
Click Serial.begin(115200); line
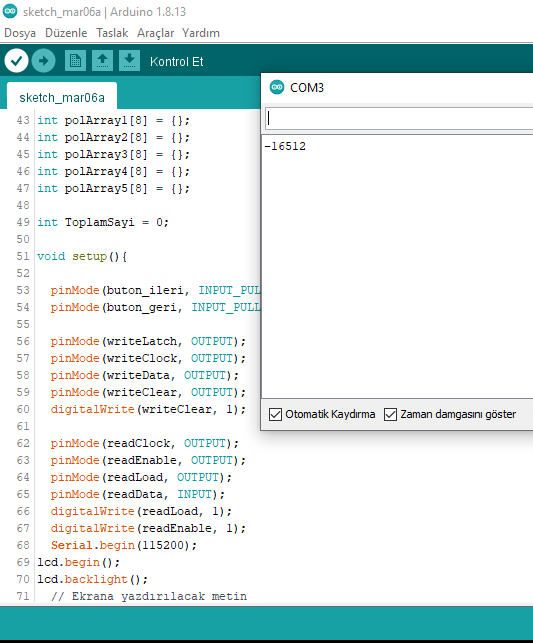pos(124,545)
